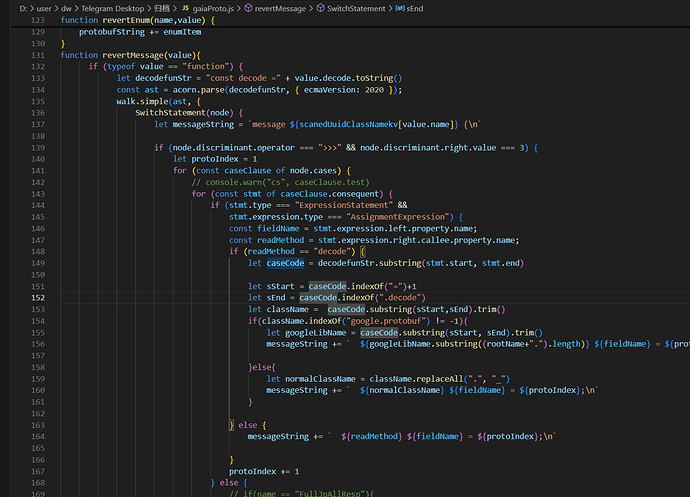
Task: Click commented 'FullJpAllResp' line 169
Action: tap(301, 493)
